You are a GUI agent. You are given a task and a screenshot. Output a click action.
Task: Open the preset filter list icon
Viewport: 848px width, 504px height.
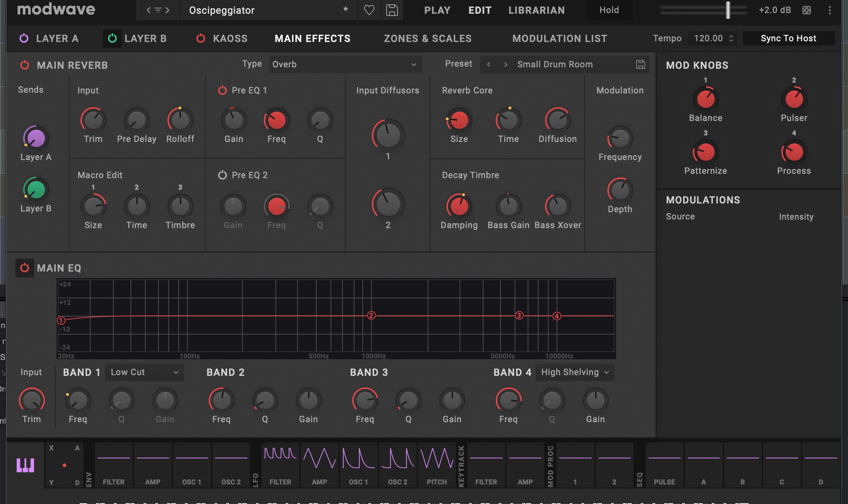pyautogui.click(x=158, y=10)
